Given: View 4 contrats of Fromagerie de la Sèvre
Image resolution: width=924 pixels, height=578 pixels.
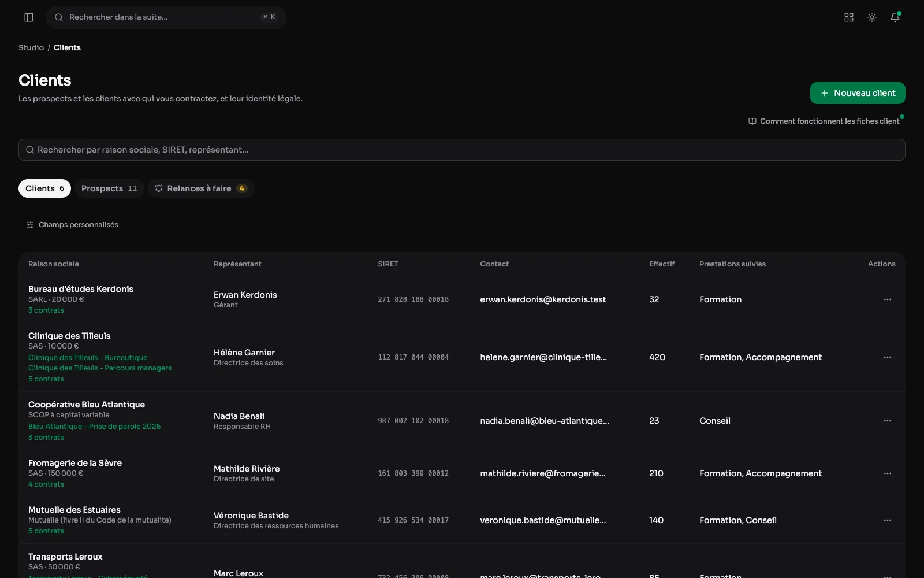Looking at the screenshot, I should 46,484.
